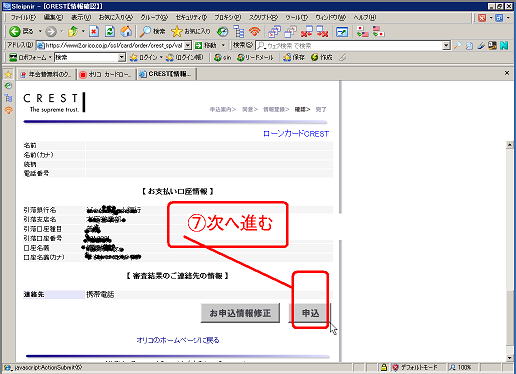Click the orange RSS feed toolbar icon
The height and width of the screenshot is (374, 516).
click(255, 32)
